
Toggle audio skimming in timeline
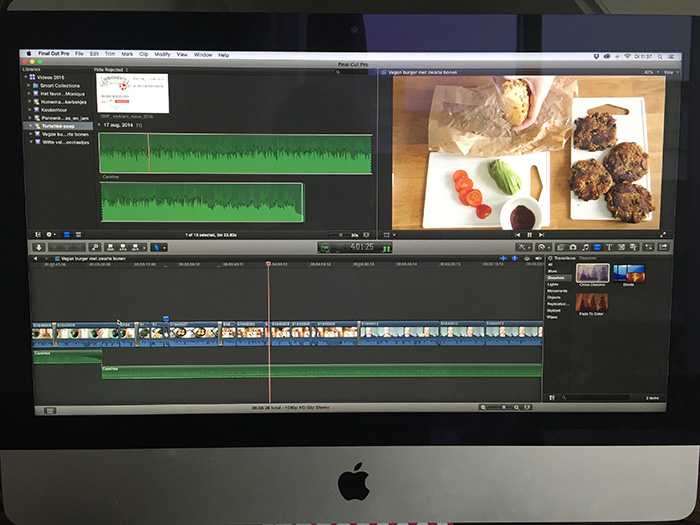(515, 258)
